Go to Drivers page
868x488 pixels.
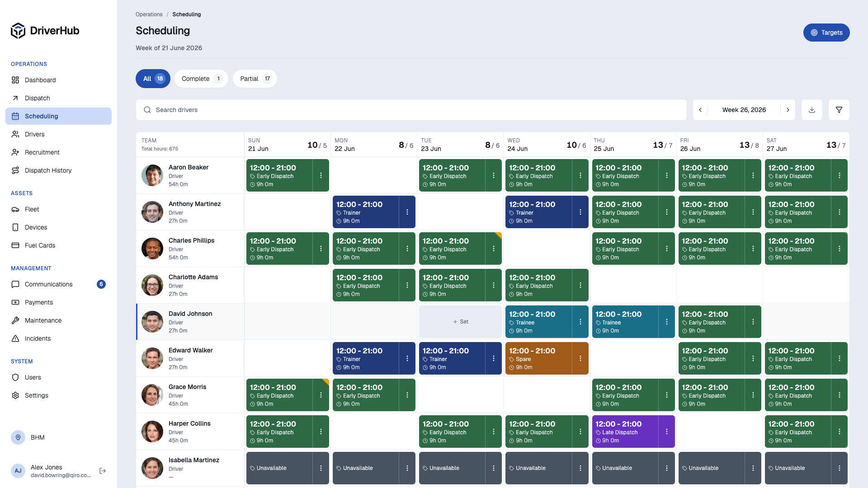point(58,134)
